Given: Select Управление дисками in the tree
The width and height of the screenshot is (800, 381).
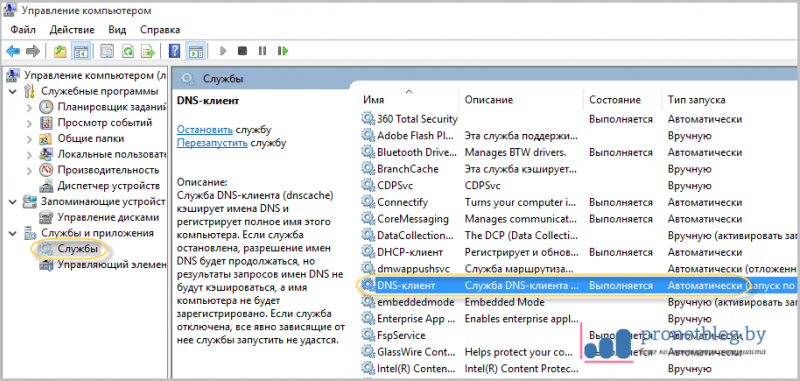Looking at the screenshot, I should pyautogui.click(x=108, y=217).
